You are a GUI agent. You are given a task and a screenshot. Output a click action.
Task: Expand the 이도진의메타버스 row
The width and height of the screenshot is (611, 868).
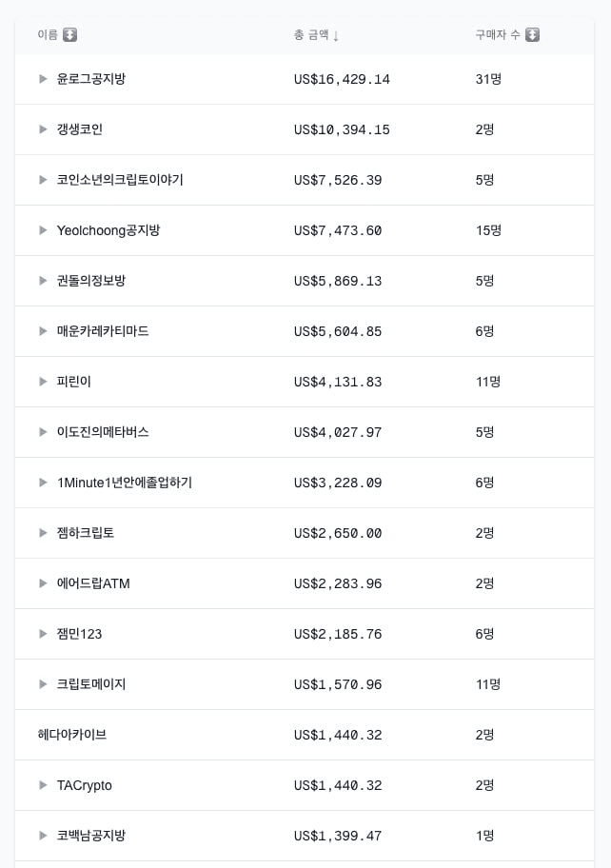click(x=43, y=432)
